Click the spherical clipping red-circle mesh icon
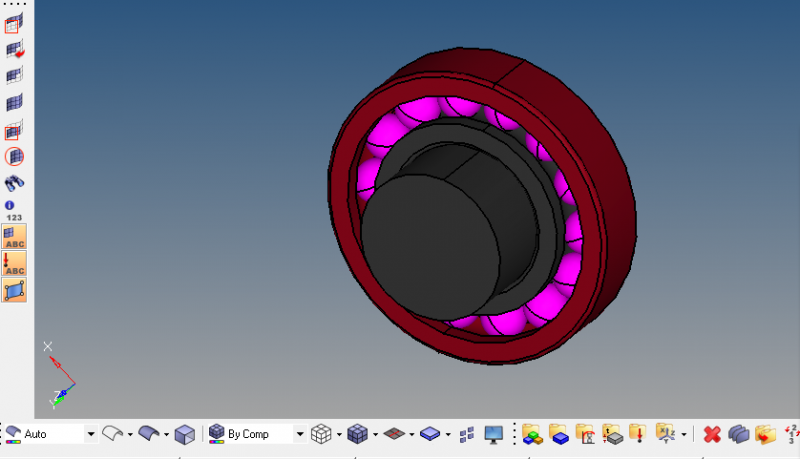Image resolution: width=800 pixels, height=459 pixels. (x=14, y=157)
